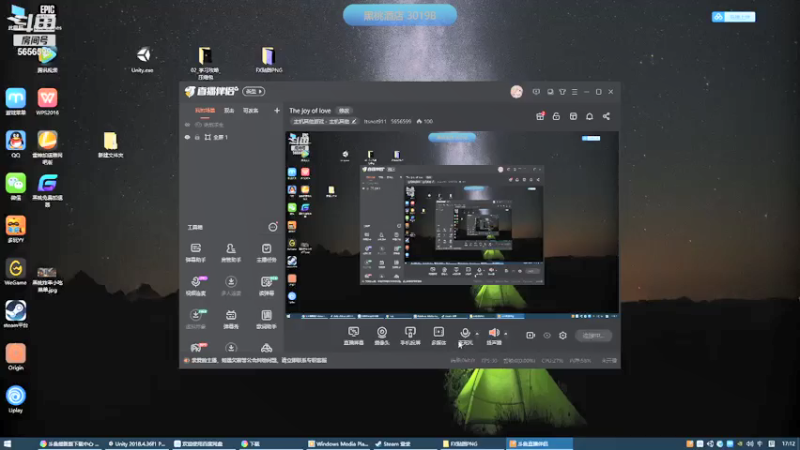This screenshot has width=800, height=450.
Task: Open the user avatar in the title bar
Action: coord(516,92)
